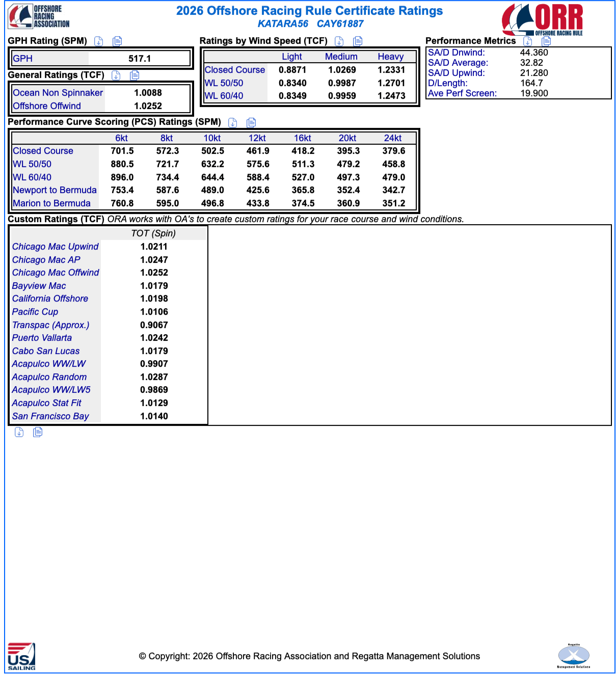Select the Bayview Mac custom rating
Image resolution: width=616 pixels, height=677 pixels.
tap(39, 286)
